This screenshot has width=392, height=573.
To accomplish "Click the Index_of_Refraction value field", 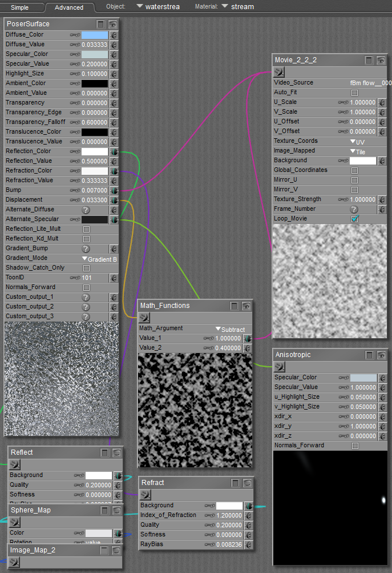I will pos(229,515).
